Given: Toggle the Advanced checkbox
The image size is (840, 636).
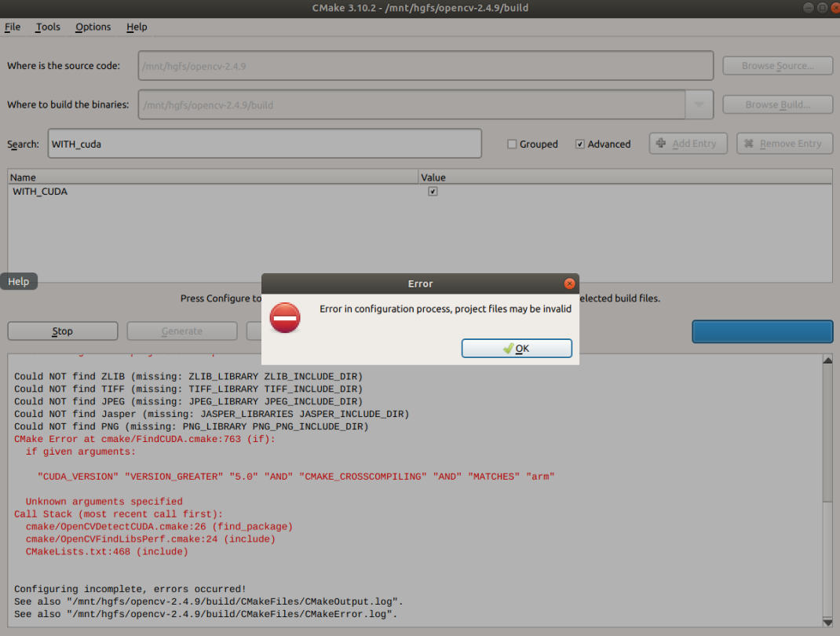Looking at the screenshot, I should (579, 144).
